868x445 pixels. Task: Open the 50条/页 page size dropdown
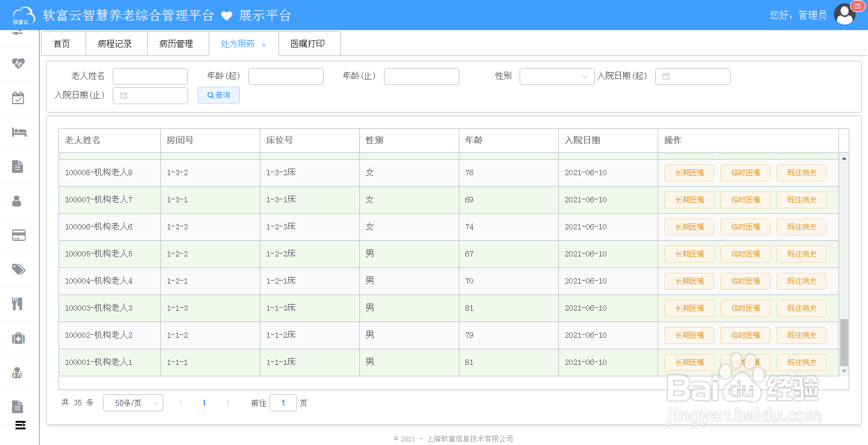133,403
